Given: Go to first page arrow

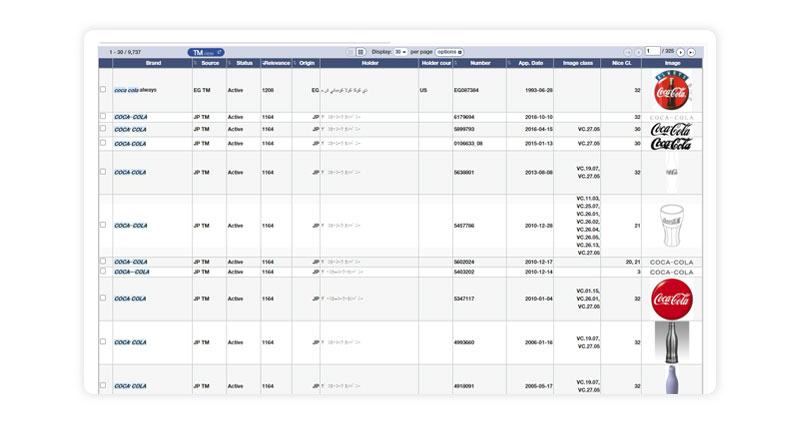Looking at the screenshot, I should (628, 52).
